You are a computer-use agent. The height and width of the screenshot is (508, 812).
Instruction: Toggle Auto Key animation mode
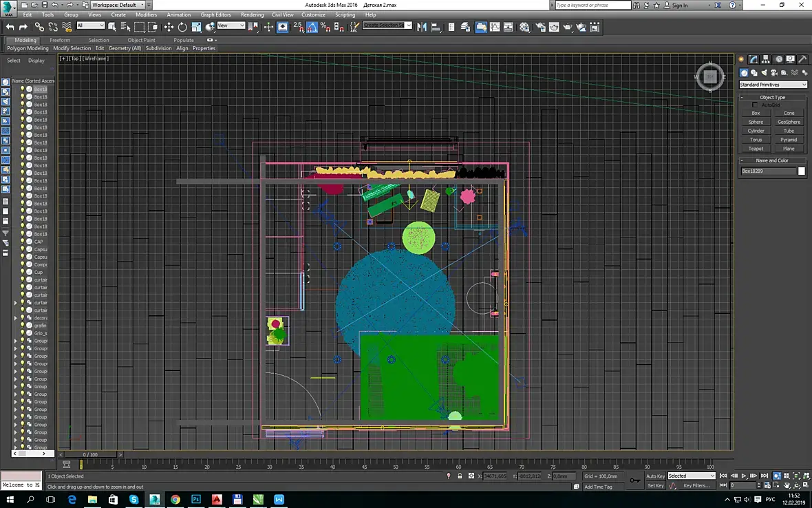click(655, 476)
